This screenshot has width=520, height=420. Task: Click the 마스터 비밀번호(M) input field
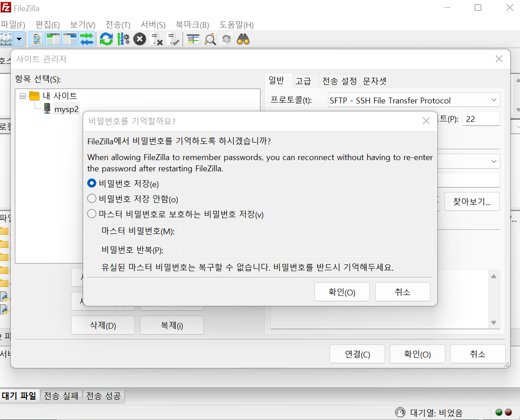tap(306, 231)
